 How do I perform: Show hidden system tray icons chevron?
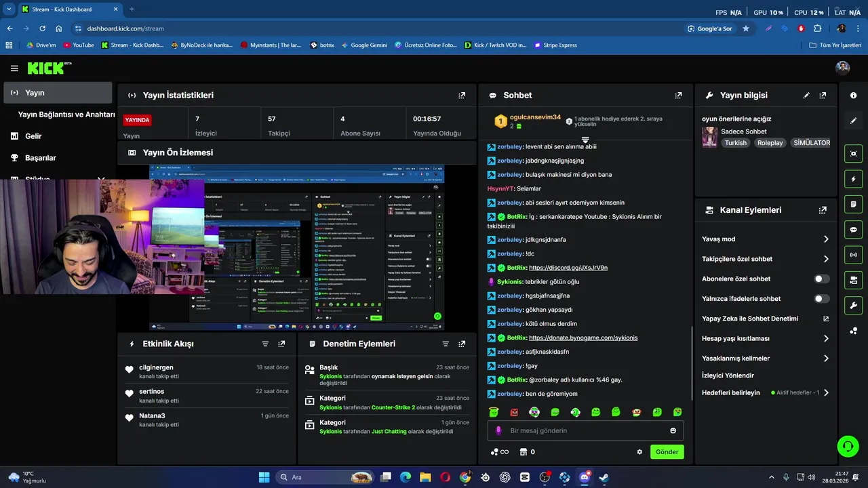pos(771,477)
